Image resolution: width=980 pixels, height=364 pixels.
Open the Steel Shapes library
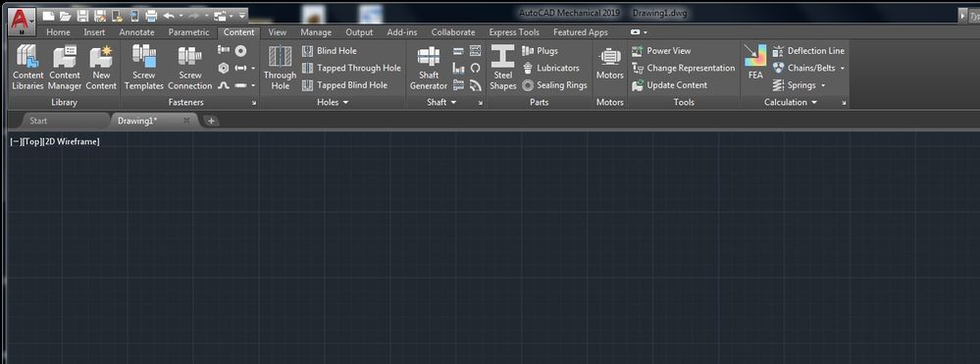pos(502,68)
